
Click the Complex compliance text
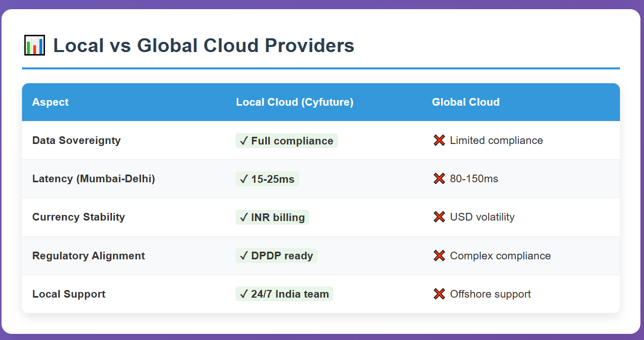(500, 256)
